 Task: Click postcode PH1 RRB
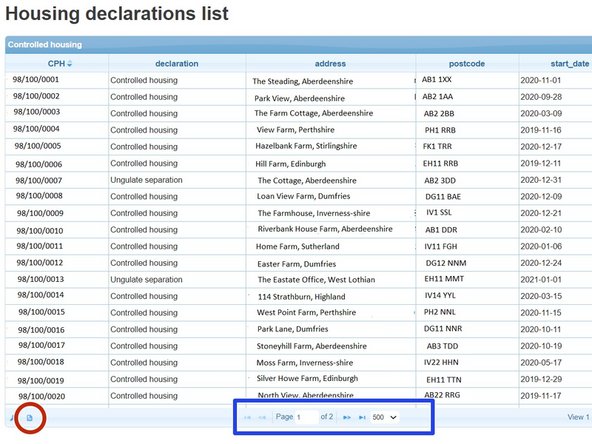tap(440, 130)
